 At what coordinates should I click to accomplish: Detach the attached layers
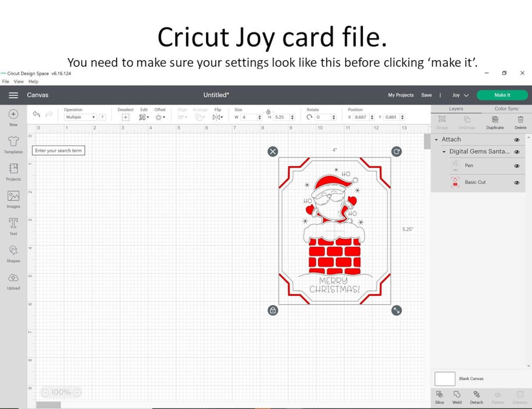476,397
